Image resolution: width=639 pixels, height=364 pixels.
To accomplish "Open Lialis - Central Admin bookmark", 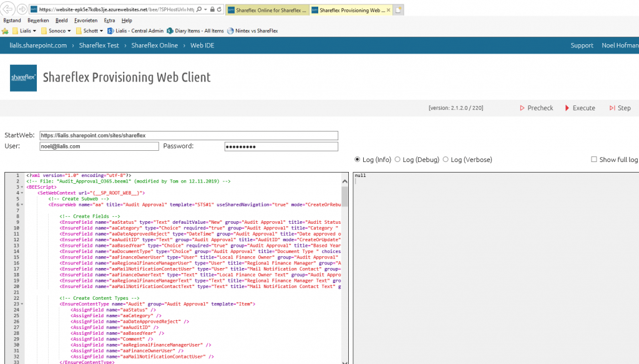I will click(135, 31).
